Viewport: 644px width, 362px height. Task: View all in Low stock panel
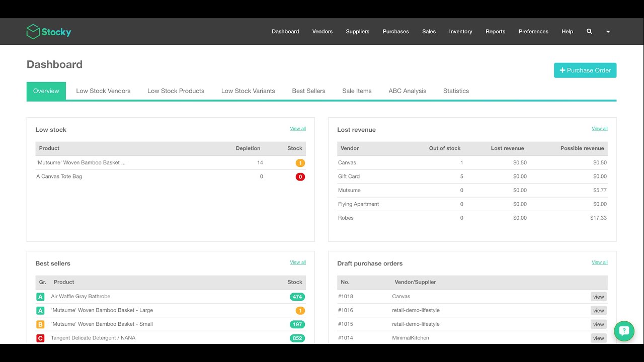pyautogui.click(x=298, y=129)
